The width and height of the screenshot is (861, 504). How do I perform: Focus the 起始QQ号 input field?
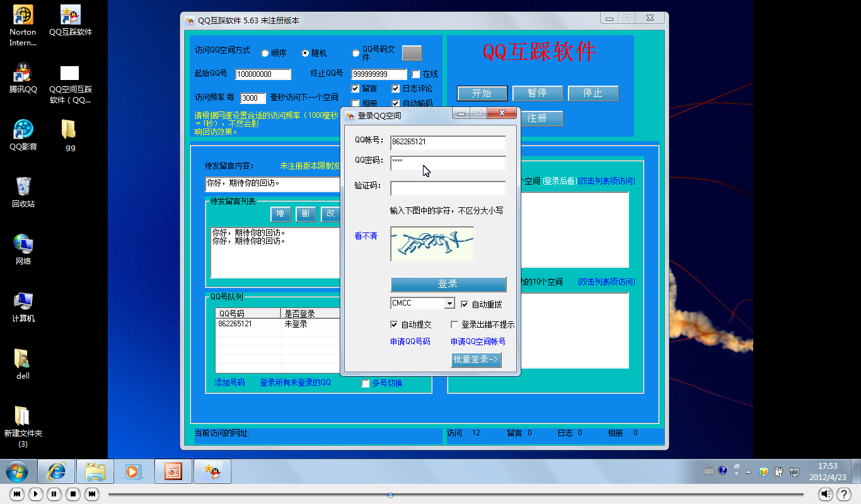263,74
